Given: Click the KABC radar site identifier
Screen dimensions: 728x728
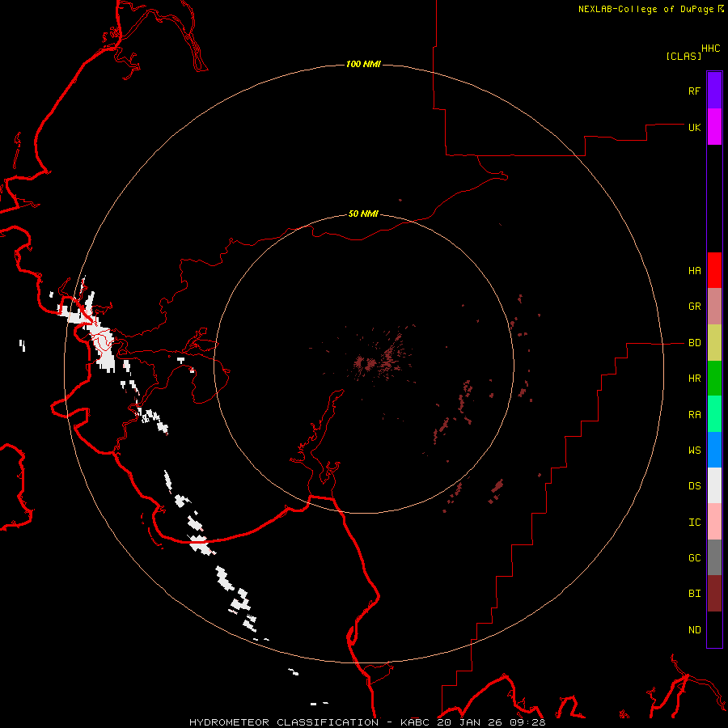Looking at the screenshot, I should 415,722.
